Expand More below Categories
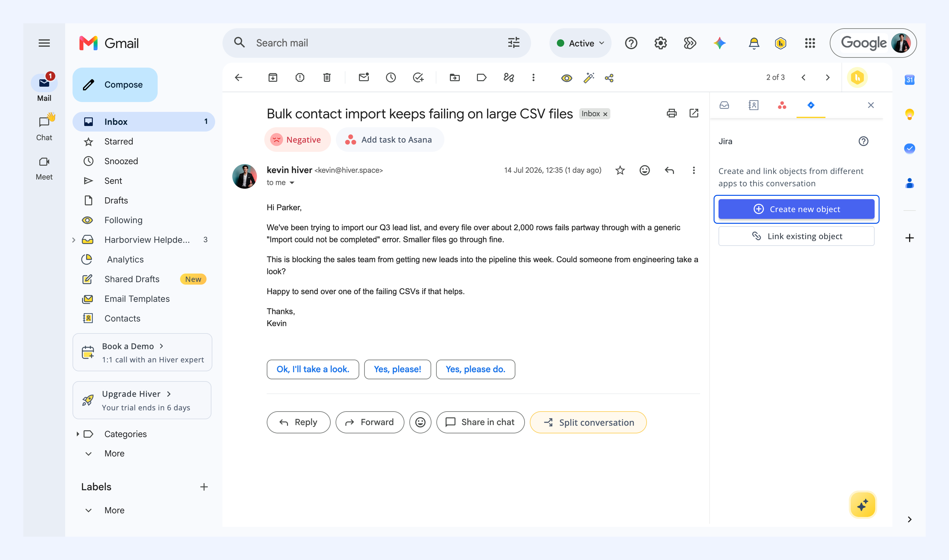The height and width of the screenshot is (560, 949). tap(114, 454)
